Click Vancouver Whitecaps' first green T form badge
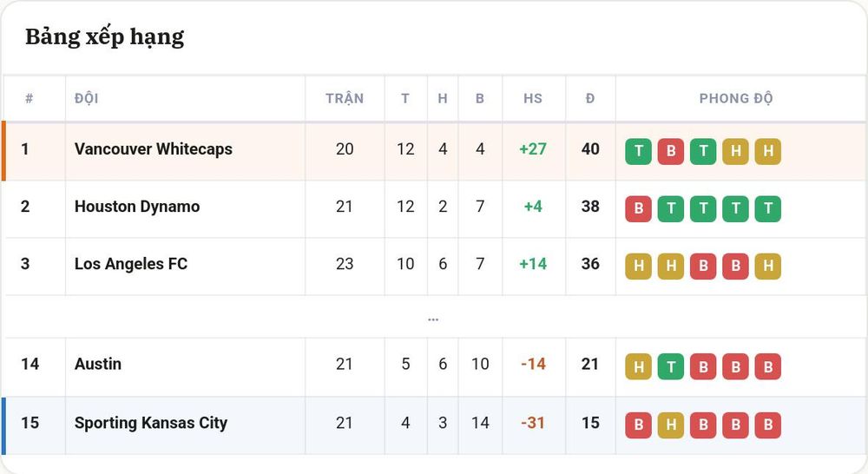Viewport: 868px width, 474px height. (638, 151)
